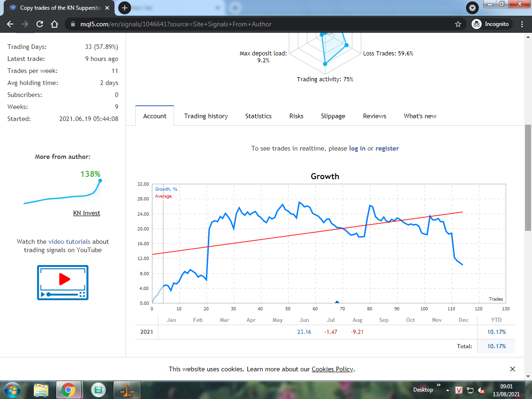This screenshot has height=399, width=532.
Task: Click 'Loss Trades: 59.6%' radar label
Action: [x=388, y=53]
